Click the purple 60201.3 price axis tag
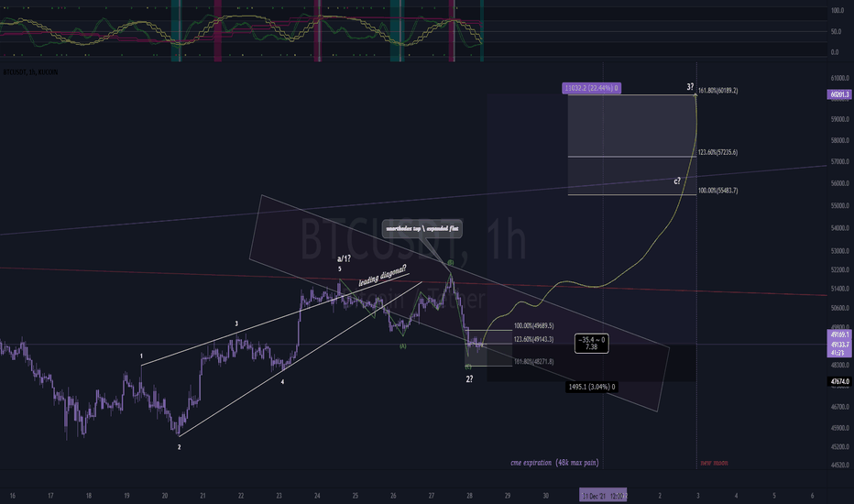This screenshot has height=504, width=854. [839, 94]
